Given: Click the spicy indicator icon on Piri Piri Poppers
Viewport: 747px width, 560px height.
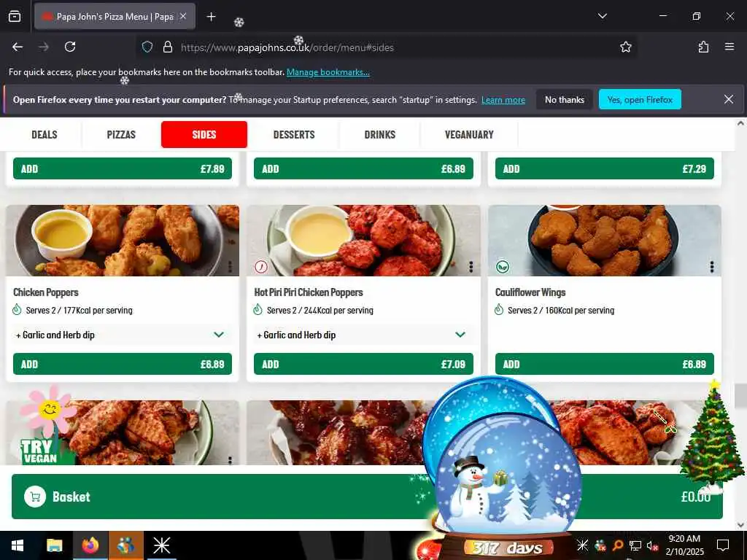Looking at the screenshot, I should pos(261,267).
